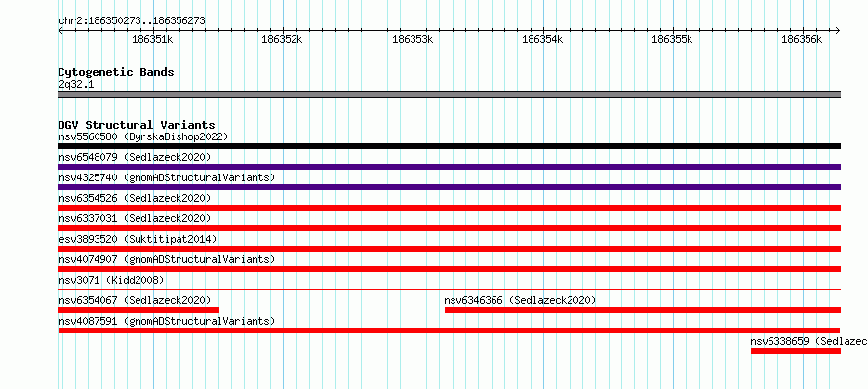Click red bar under esv3893520
This screenshot has height=389, width=868.
point(449,249)
